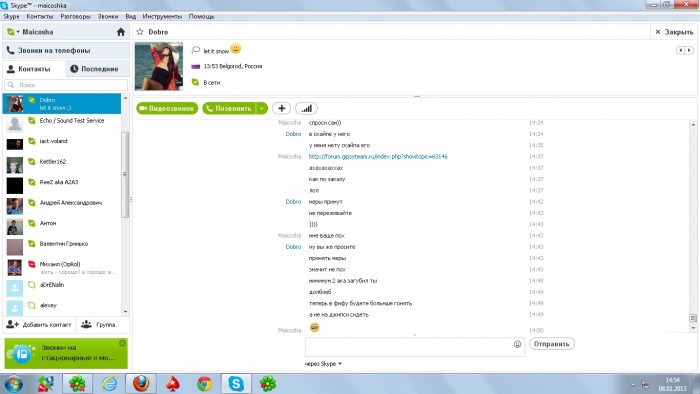Open the Контакты menu
Screen dimensions: 700x394
(40, 17)
